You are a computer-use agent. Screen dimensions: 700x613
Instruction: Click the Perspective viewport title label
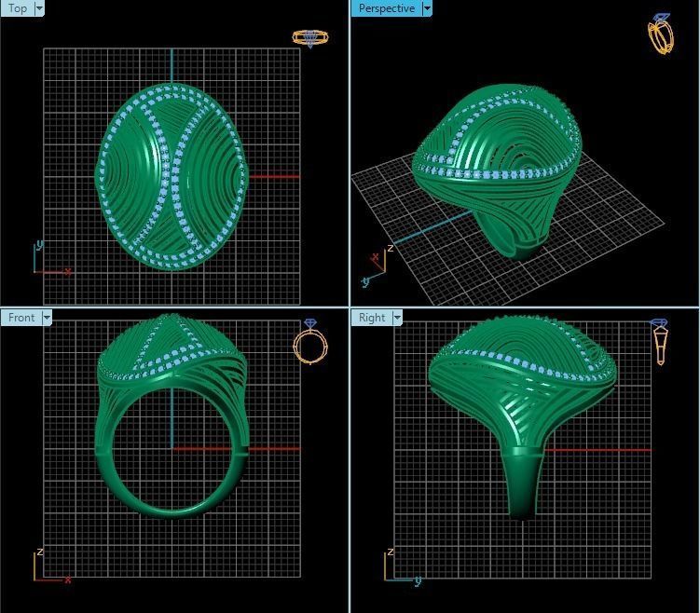tap(387, 8)
